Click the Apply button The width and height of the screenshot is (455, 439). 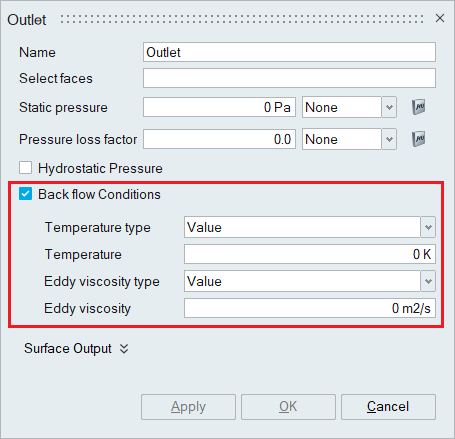(188, 407)
